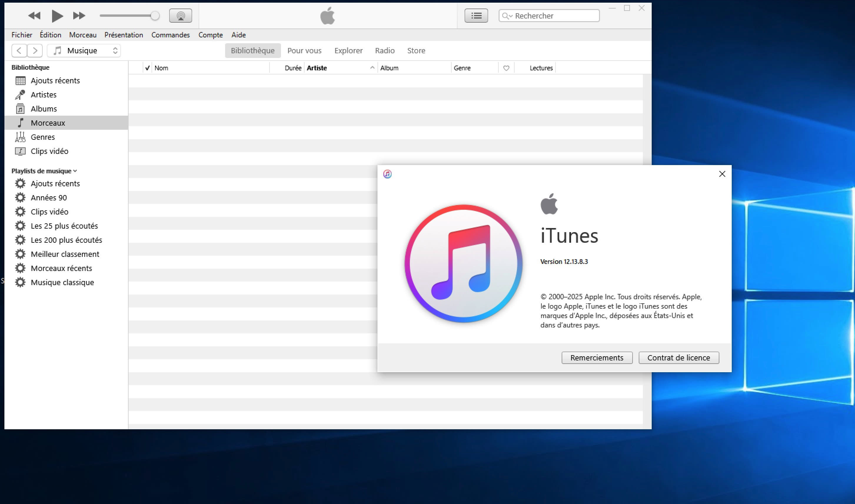Open the Années 90 smart playlist
Image resolution: width=855 pixels, height=504 pixels.
pos(66,198)
